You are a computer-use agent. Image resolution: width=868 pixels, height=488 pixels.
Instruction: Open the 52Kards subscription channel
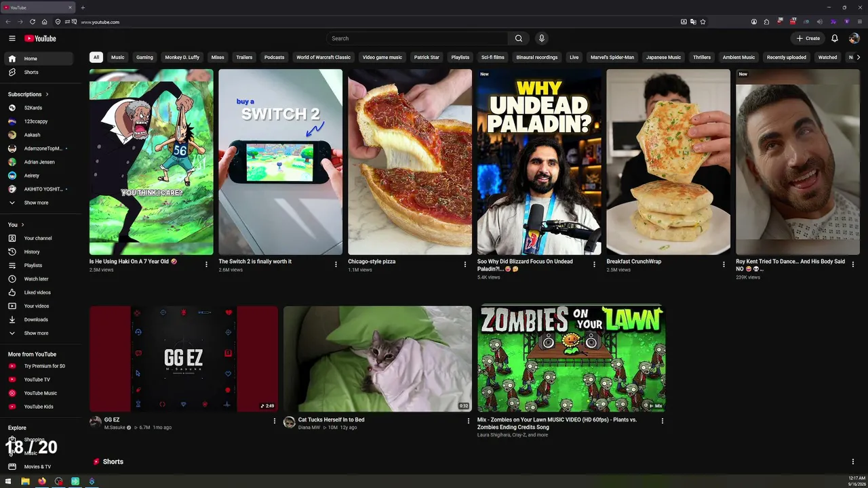point(41,108)
